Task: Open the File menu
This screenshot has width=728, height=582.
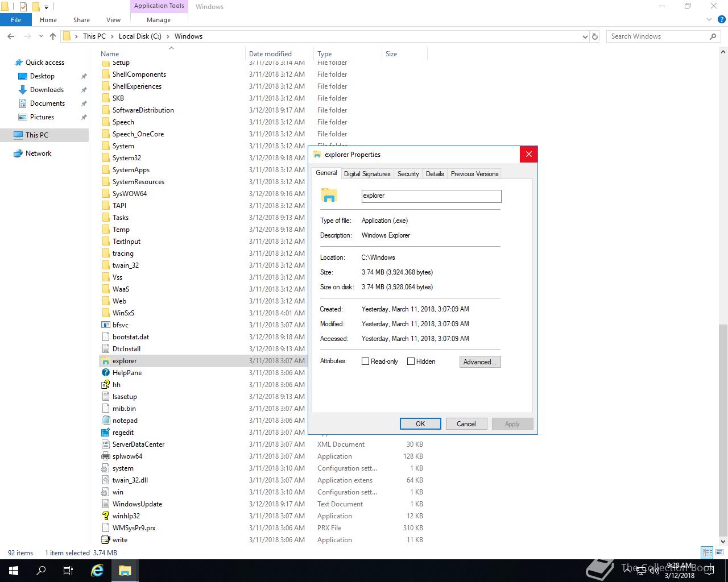Action: [16, 20]
